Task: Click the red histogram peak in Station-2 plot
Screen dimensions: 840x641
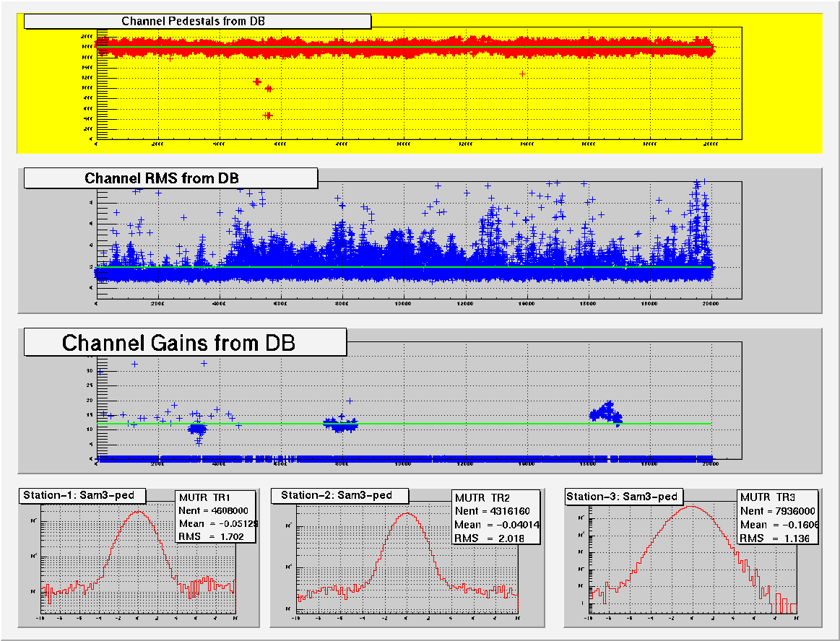Action: click(x=407, y=514)
